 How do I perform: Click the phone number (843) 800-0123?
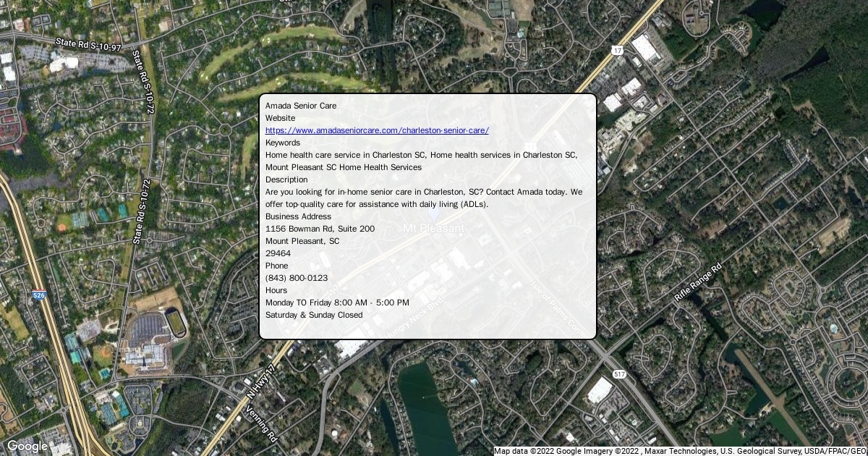[297, 278]
